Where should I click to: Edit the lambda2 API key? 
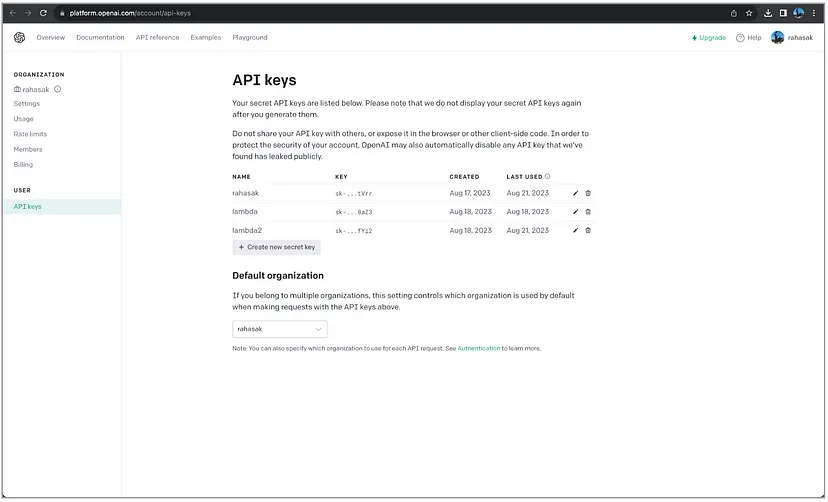[x=576, y=230]
